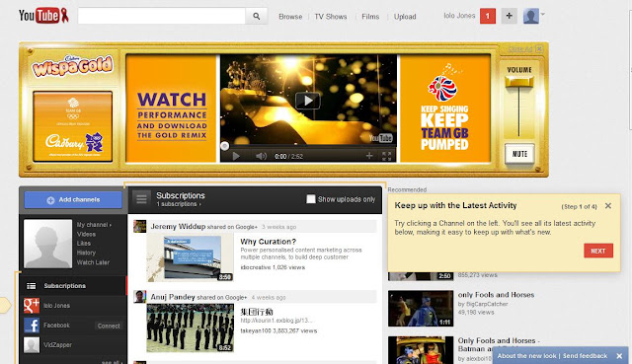The height and width of the screenshot is (364, 632).
Task: Close the new look feedback bar
Action: click(x=619, y=356)
